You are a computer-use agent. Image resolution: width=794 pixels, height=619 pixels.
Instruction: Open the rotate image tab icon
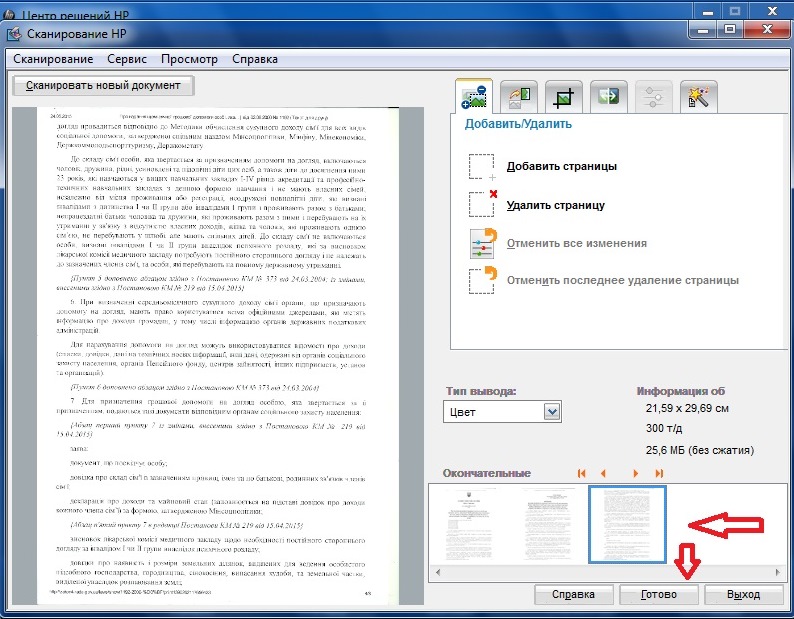click(519, 96)
